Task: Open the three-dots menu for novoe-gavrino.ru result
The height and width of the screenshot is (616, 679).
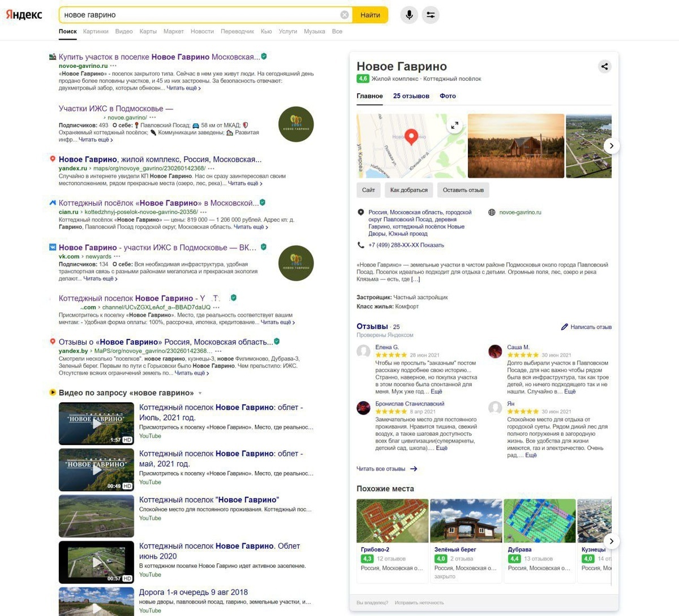Action: pos(114,66)
